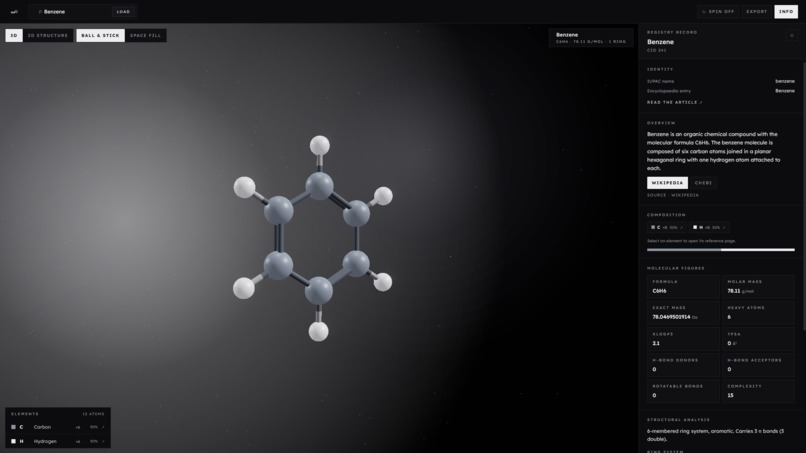This screenshot has height=453, width=806.
Task: Select SPACE FILL rendering
Action: (145, 35)
